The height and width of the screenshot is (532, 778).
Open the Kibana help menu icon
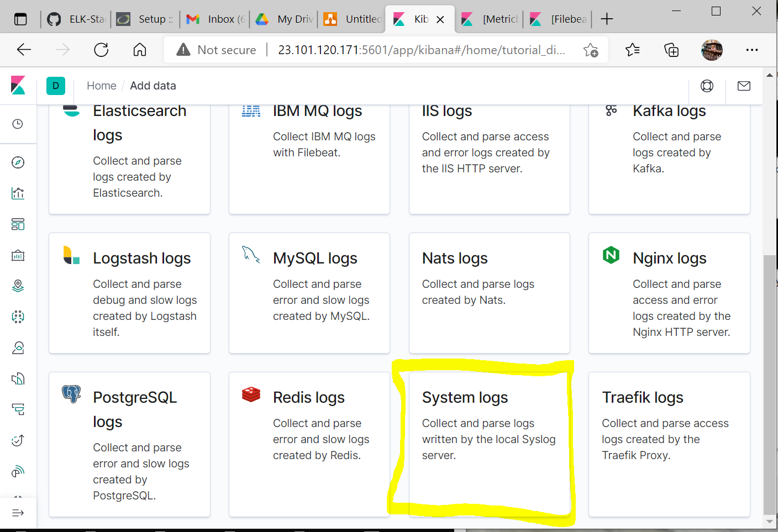coord(707,86)
